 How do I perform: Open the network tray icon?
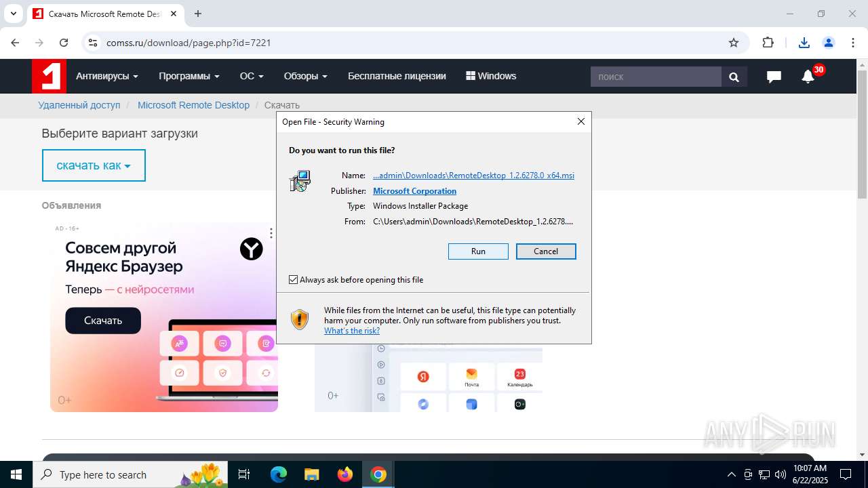click(x=764, y=474)
